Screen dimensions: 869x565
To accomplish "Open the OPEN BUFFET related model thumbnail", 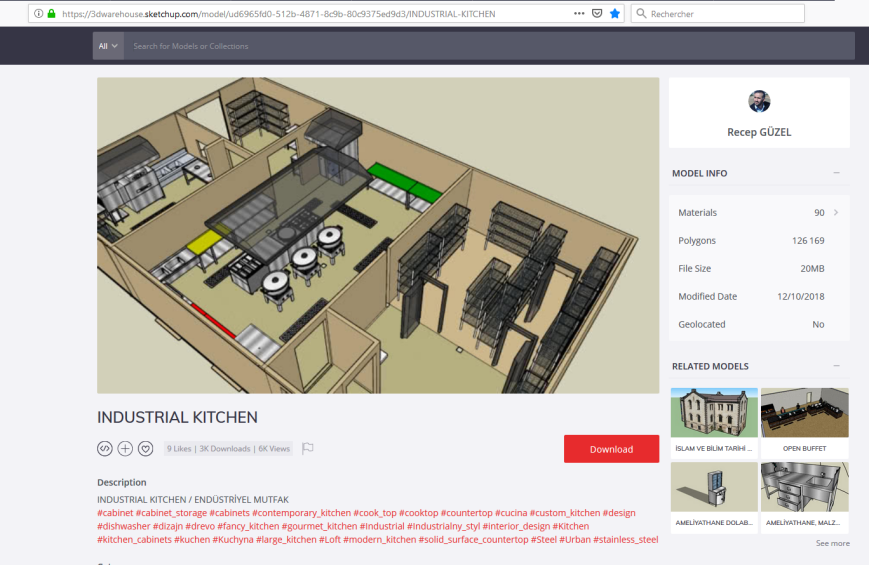I will point(804,415).
